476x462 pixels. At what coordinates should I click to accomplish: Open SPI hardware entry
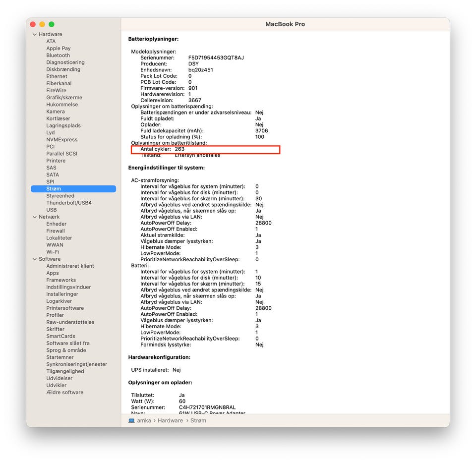(50, 181)
